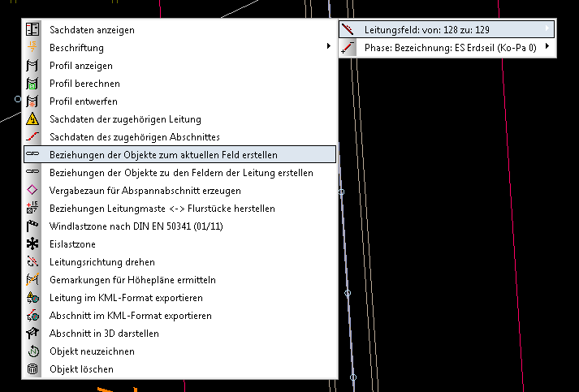579x392 pixels.
Task: Choose Beziehungen der Objekte zum aktuellen Feld erstellen
Action: 163,154
